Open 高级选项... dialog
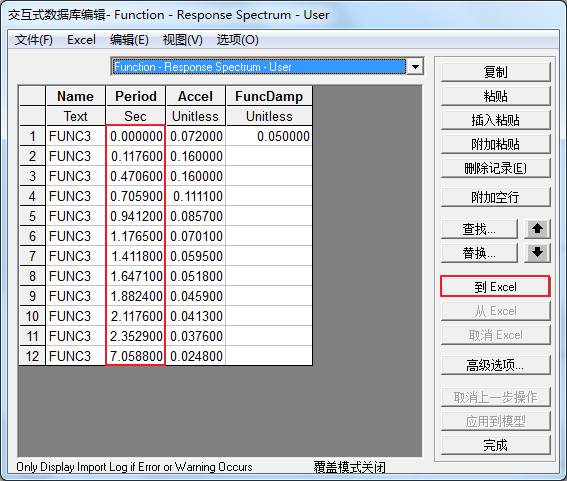The width and height of the screenshot is (567, 481). [495, 365]
